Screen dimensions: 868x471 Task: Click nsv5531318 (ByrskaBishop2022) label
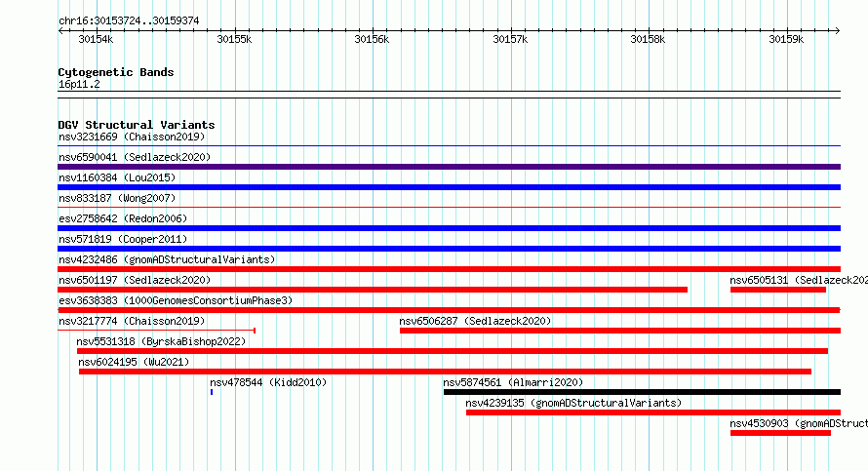click(161, 341)
